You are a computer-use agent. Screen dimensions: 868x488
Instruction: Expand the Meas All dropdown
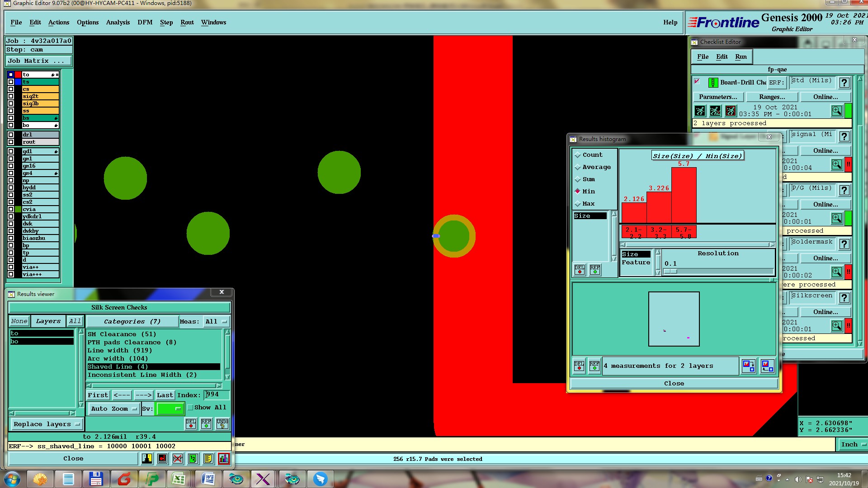217,322
